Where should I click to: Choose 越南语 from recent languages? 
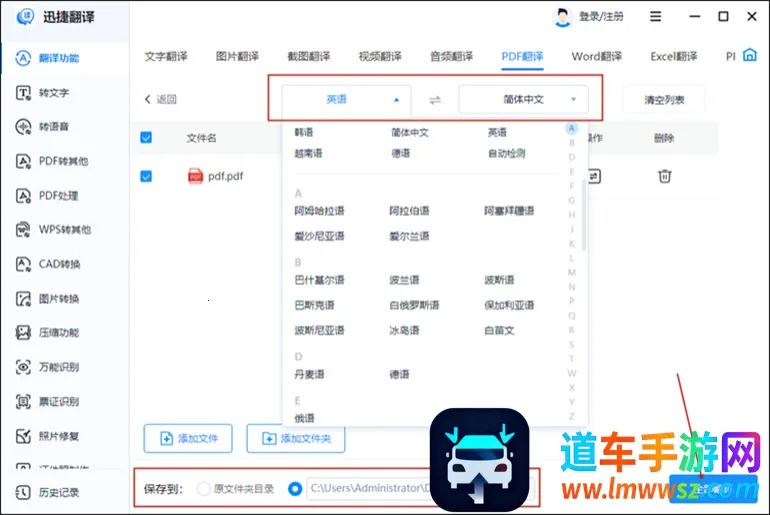(x=308, y=154)
